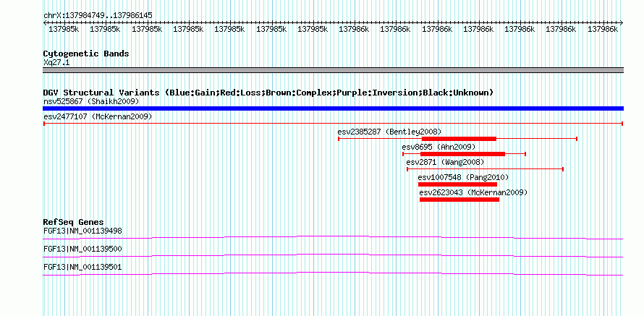The image size is (644, 316).
Task: Click the left arrowhead of the ruler
Action: pos(45,22)
